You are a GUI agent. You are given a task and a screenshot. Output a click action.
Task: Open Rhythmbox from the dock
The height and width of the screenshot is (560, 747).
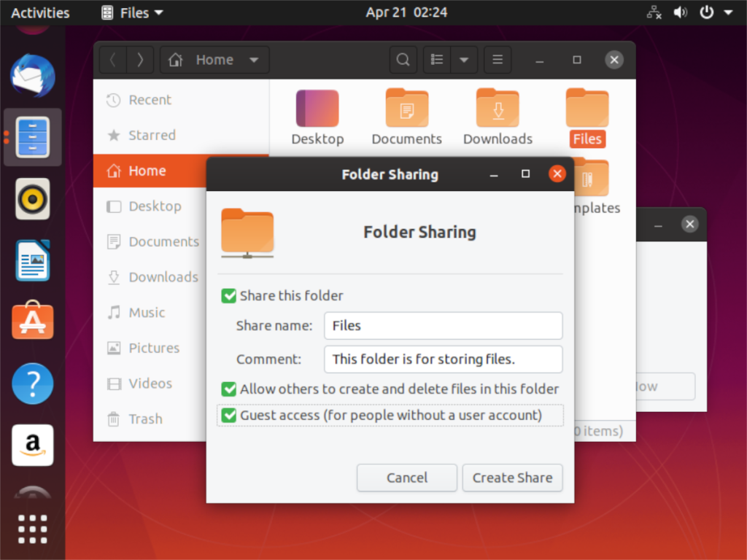(32, 197)
